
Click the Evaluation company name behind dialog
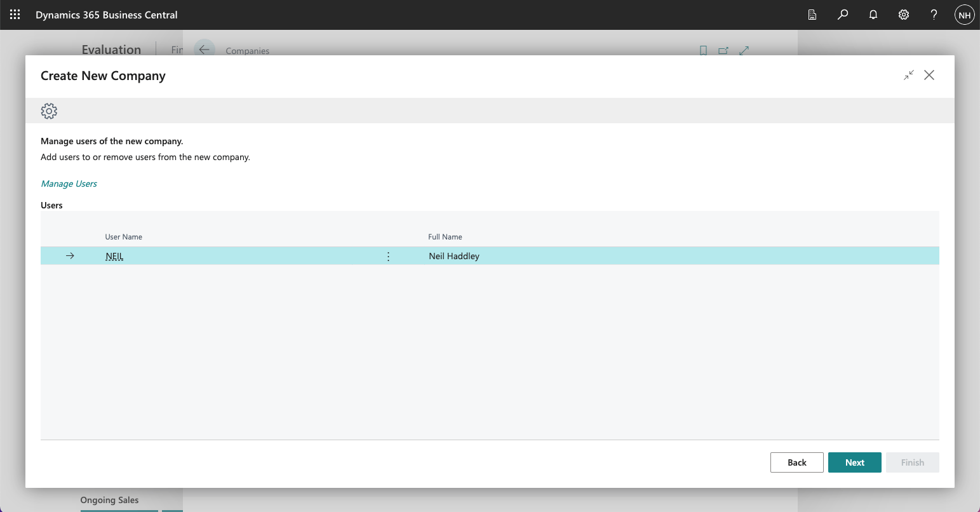pos(111,50)
